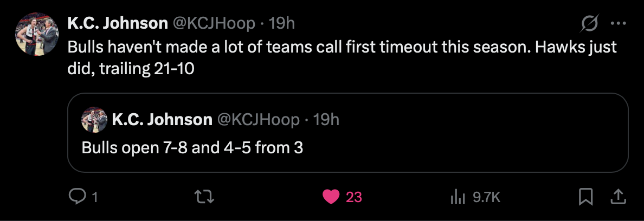Open the top @KCJHoop handle link
644x221 pixels.
214,23
